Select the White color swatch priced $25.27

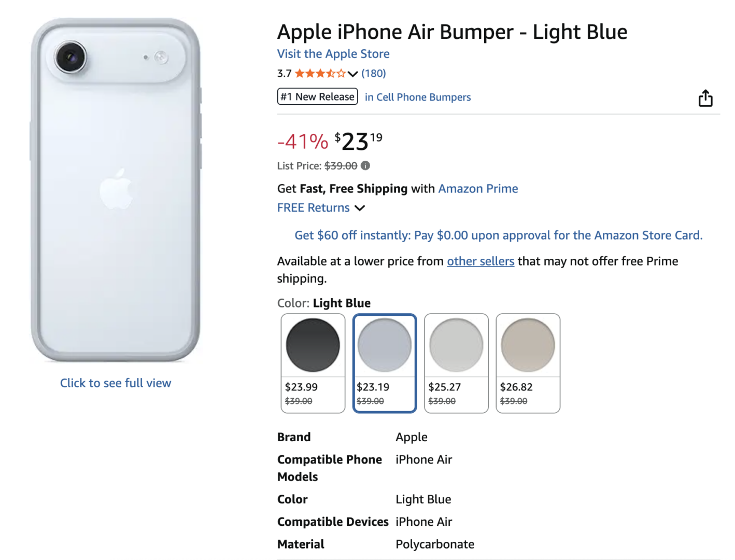(x=456, y=344)
